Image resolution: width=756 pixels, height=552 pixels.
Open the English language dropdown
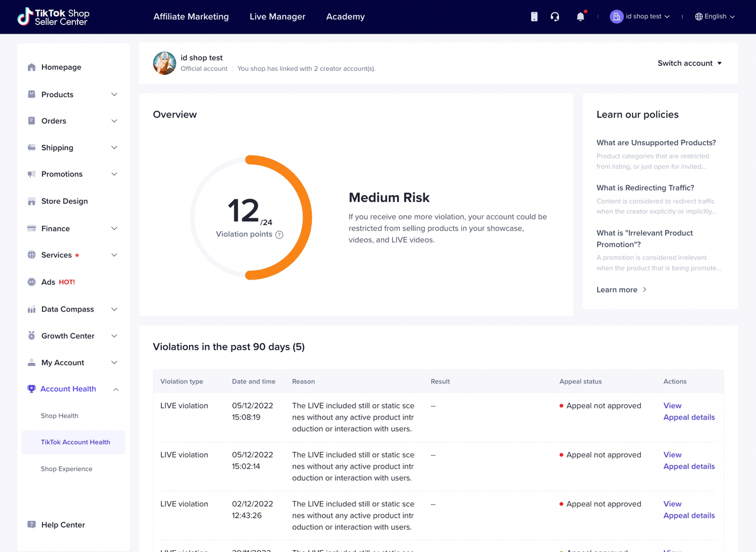pyautogui.click(x=715, y=17)
